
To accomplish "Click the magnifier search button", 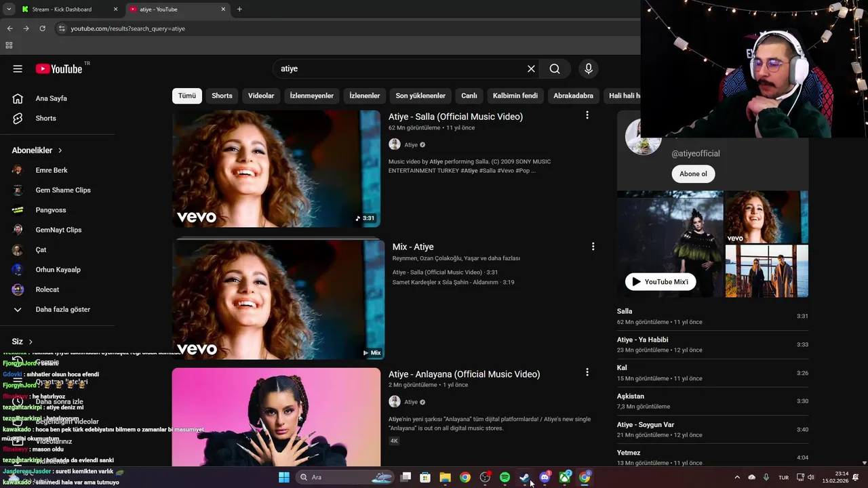I will pos(555,68).
